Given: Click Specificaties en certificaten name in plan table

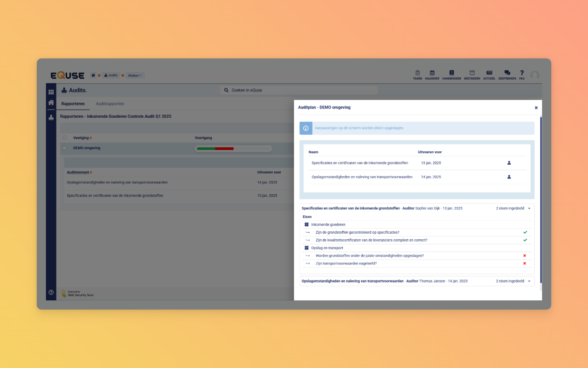Looking at the screenshot, I should [x=360, y=163].
